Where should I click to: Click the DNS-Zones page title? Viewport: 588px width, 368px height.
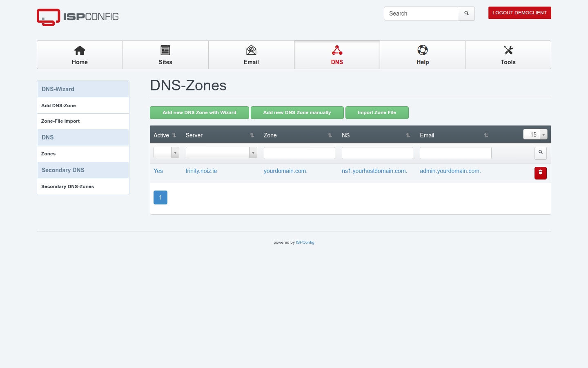[x=188, y=85]
